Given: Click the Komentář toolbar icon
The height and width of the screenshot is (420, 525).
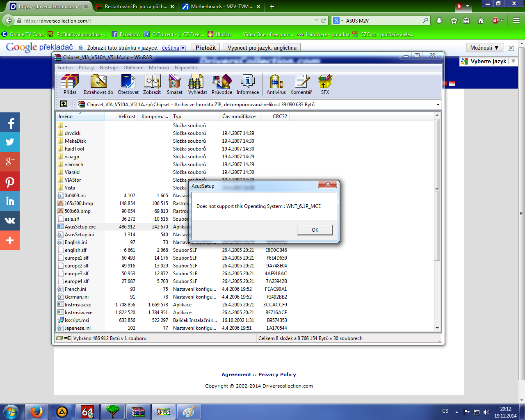Looking at the screenshot, I should (301, 84).
